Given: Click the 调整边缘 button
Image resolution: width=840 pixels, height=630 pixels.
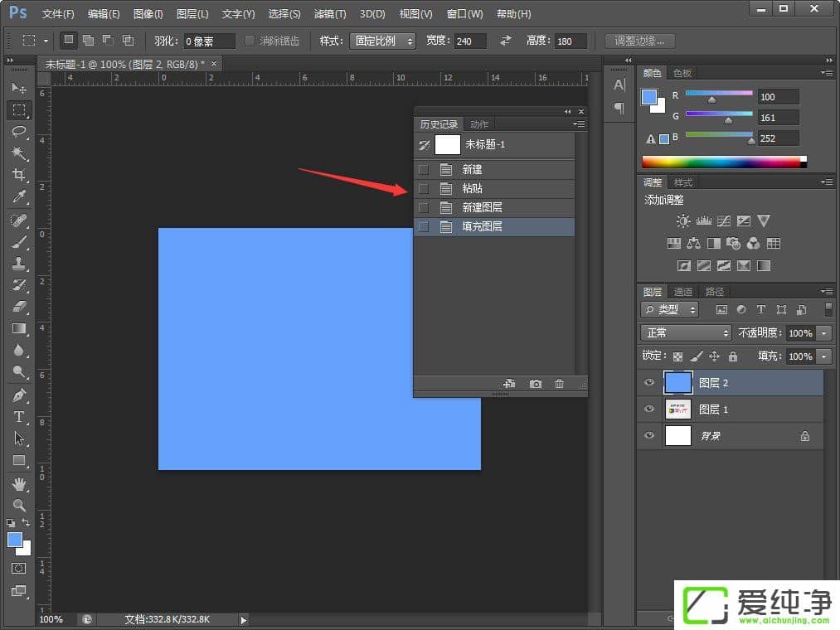Looking at the screenshot, I should click(x=639, y=41).
